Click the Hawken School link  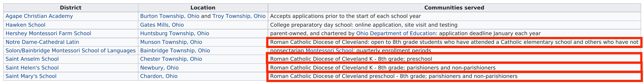(x=25, y=25)
